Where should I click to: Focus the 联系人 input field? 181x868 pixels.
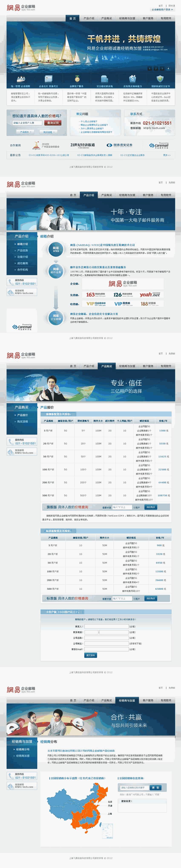(x=107, y=626)
